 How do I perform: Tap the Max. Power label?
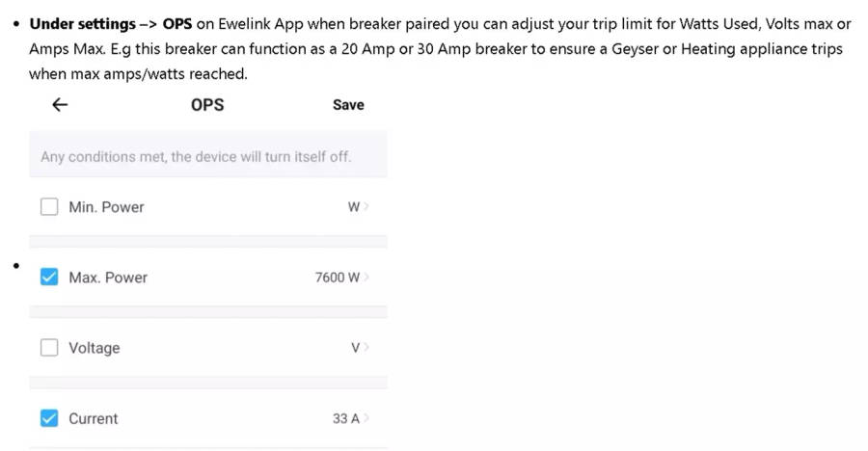coord(108,278)
